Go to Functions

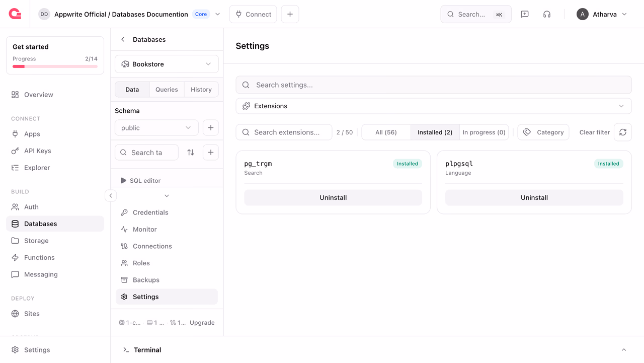coord(55,257)
